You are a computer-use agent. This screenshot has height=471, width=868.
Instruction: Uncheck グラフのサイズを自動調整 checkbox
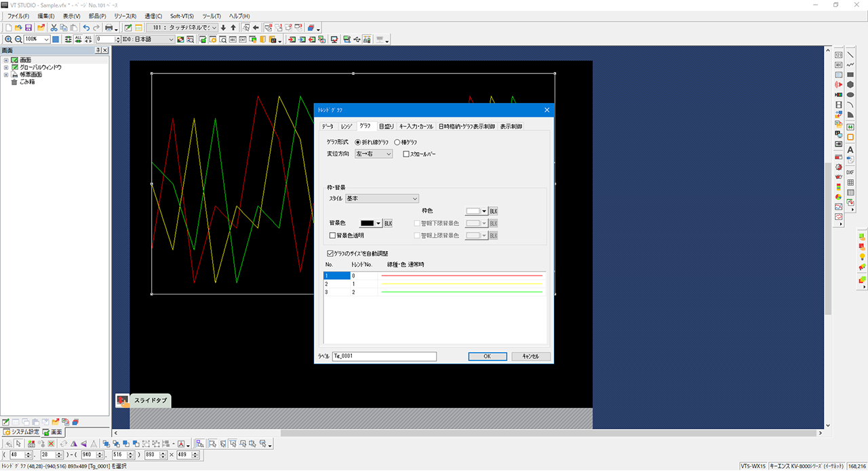click(x=330, y=253)
